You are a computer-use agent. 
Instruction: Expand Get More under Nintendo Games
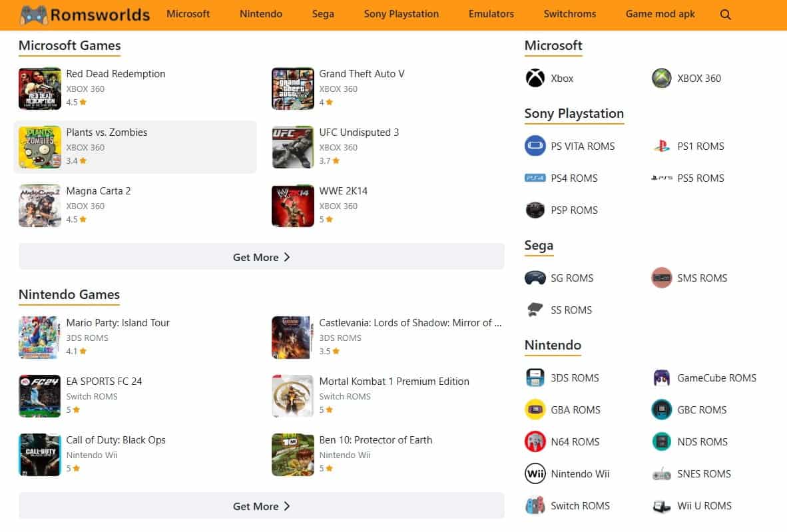[x=261, y=506]
